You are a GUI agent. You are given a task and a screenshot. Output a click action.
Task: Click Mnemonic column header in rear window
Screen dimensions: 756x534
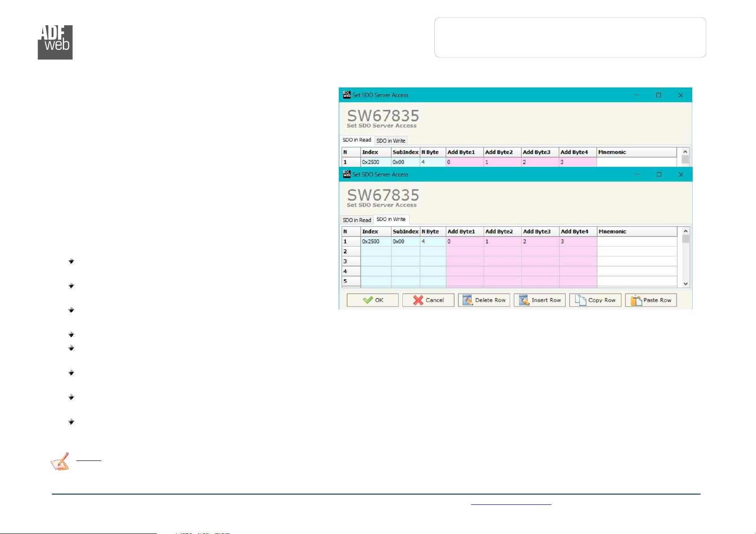point(637,152)
